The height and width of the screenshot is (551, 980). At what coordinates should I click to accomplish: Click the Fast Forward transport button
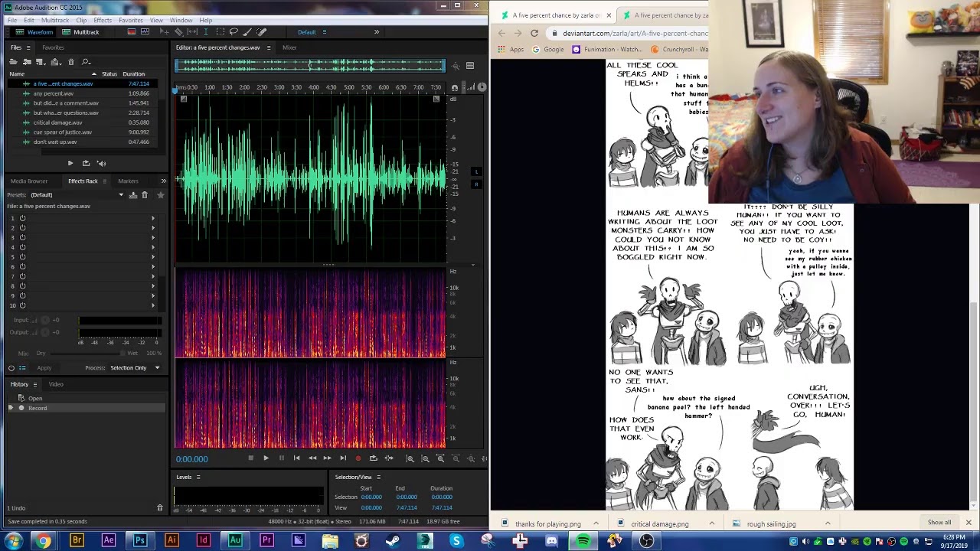click(x=327, y=458)
